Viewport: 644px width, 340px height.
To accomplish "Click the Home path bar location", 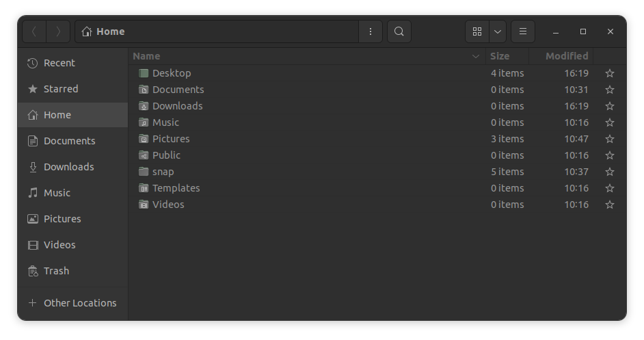I will coord(217,31).
